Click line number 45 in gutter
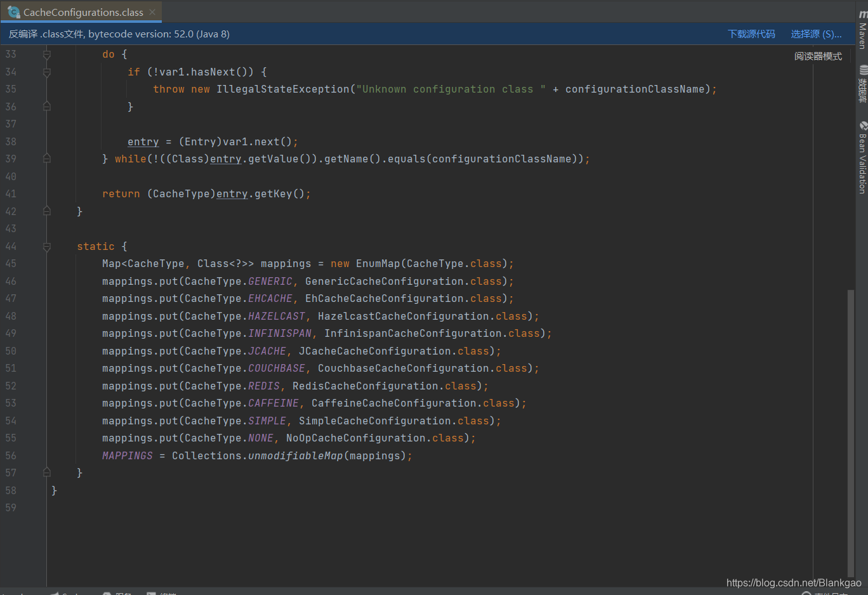The image size is (868, 595). pos(11,264)
